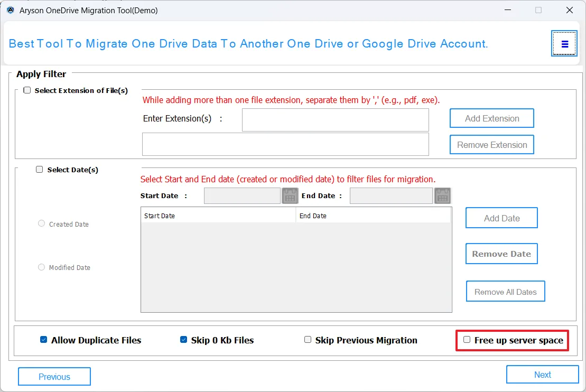
Task: Open the Start Date calendar picker
Action: 290,196
